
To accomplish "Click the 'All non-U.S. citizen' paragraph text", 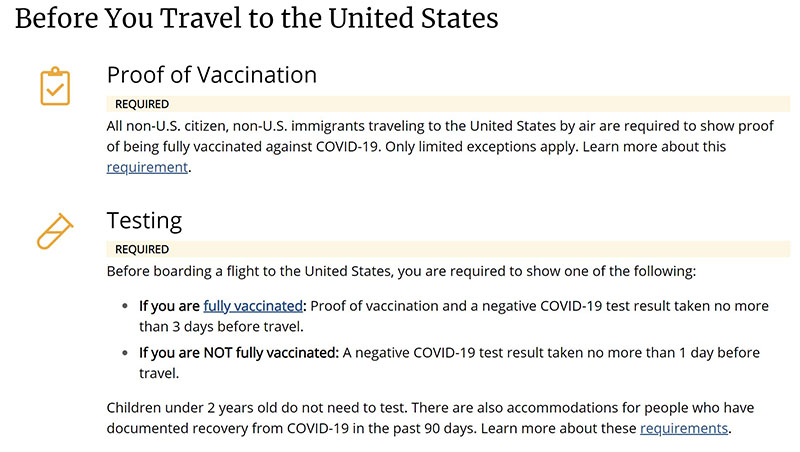I will coord(440,146).
